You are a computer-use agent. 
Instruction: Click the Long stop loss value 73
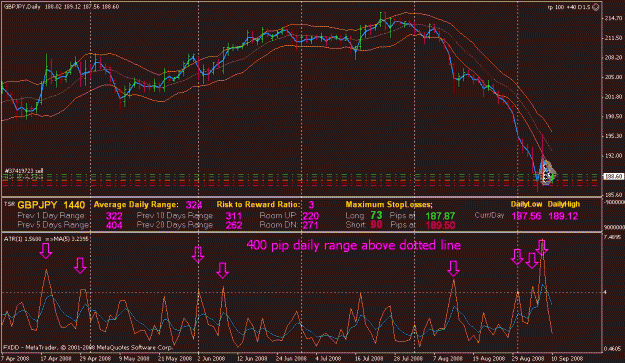pyautogui.click(x=376, y=215)
